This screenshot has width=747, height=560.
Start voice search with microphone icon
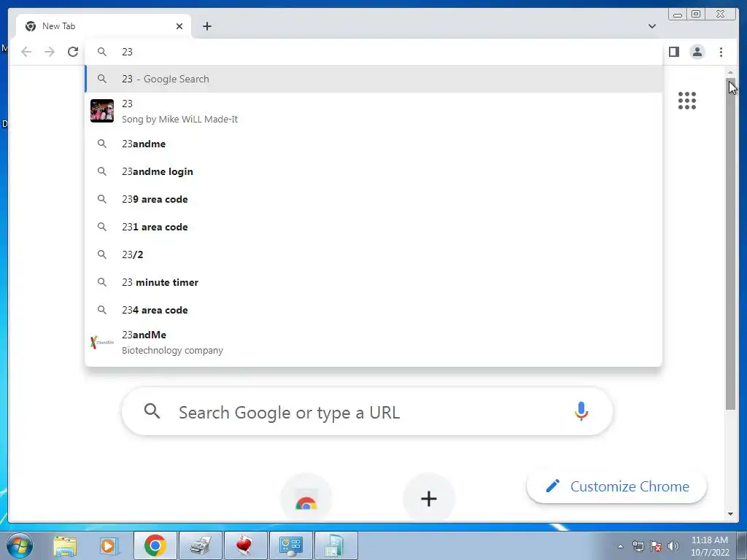(581, 411)
